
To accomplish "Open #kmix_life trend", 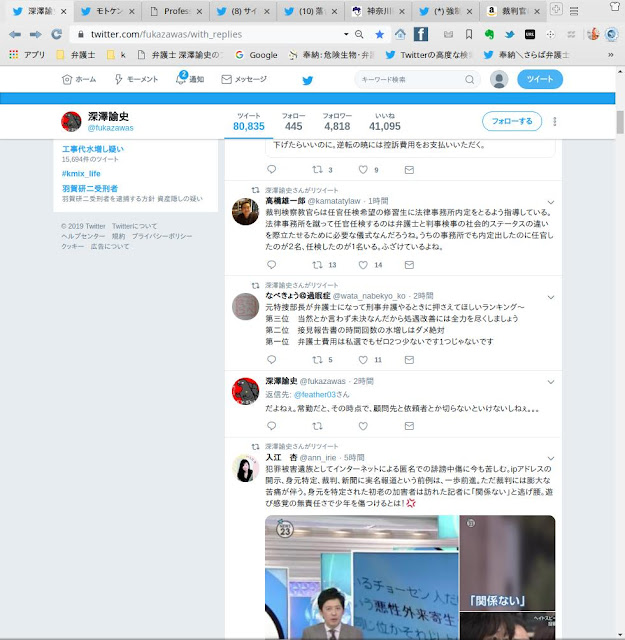I will coord(81,173).
